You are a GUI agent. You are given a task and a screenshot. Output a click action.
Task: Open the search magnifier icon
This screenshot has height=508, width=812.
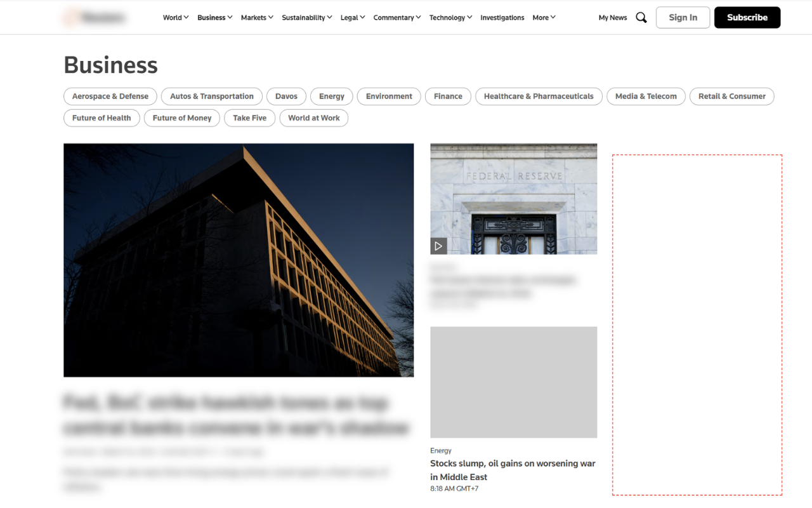pyautogui.click(x=641, y=18)
